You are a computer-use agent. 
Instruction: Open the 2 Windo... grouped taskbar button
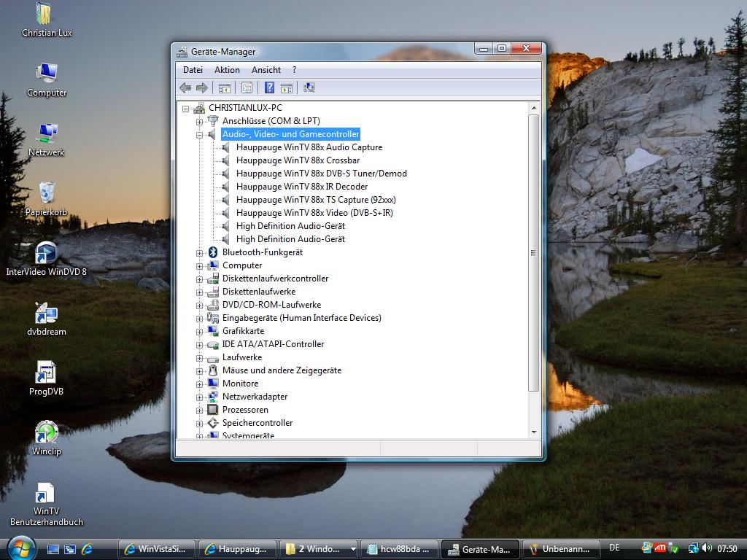(319, 549)
